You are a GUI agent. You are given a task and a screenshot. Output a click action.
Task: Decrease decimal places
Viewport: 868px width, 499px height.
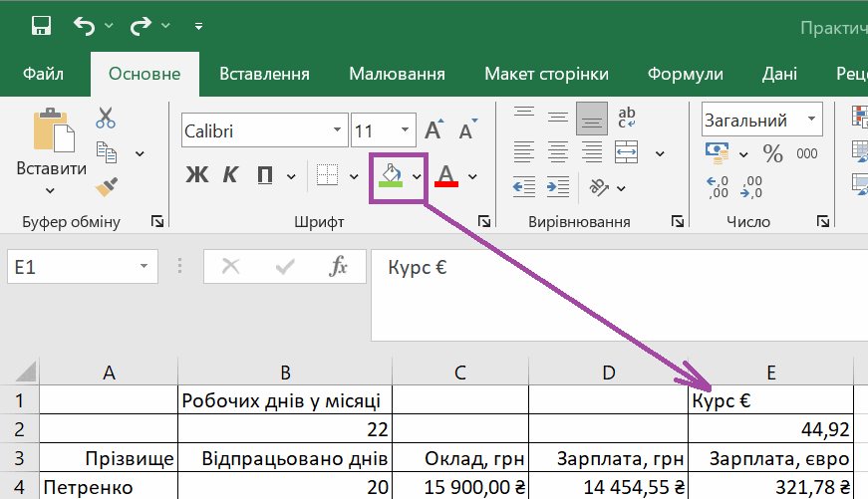pyautogui.click(x=751, y=187)
